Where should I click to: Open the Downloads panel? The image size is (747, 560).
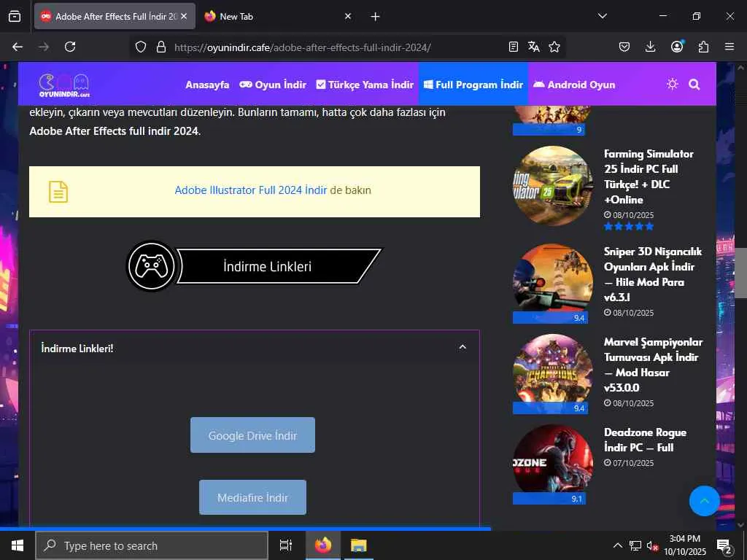coord(650,47)
